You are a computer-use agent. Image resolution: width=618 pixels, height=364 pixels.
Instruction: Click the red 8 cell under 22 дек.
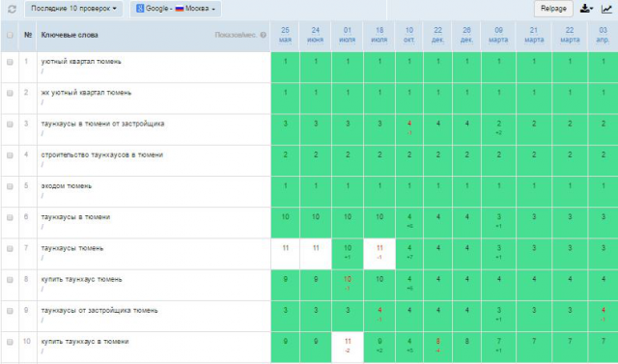coord(437,348)
